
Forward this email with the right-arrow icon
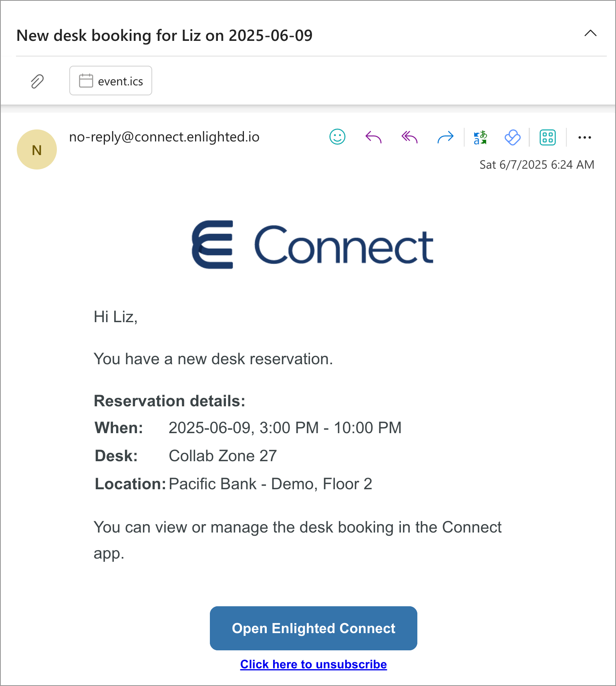pos(445,137)
